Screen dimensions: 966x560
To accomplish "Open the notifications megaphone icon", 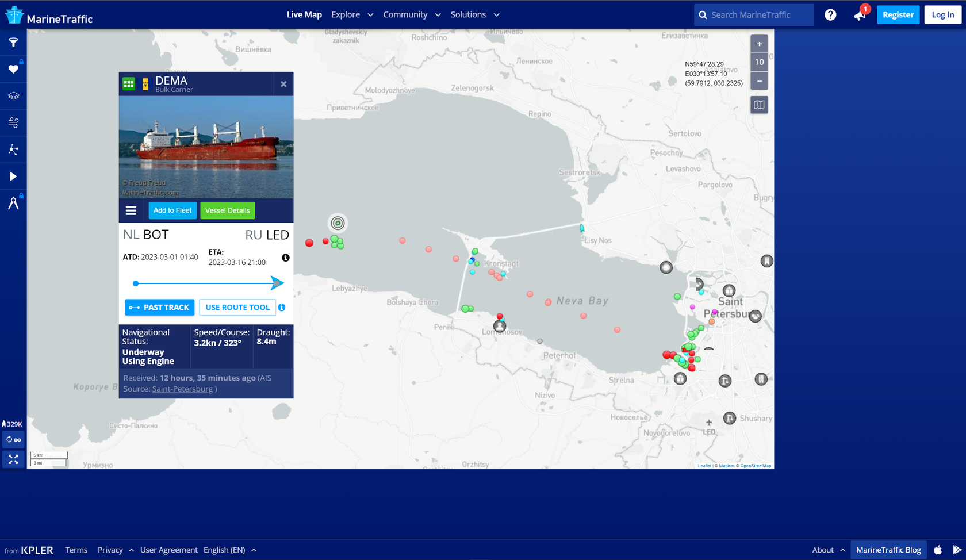I will click(x=860, y=15).
